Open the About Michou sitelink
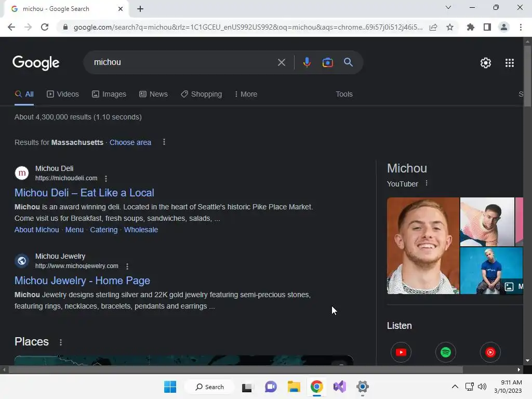The width and height of the screenshot is (532, 399). coord(37,230)
